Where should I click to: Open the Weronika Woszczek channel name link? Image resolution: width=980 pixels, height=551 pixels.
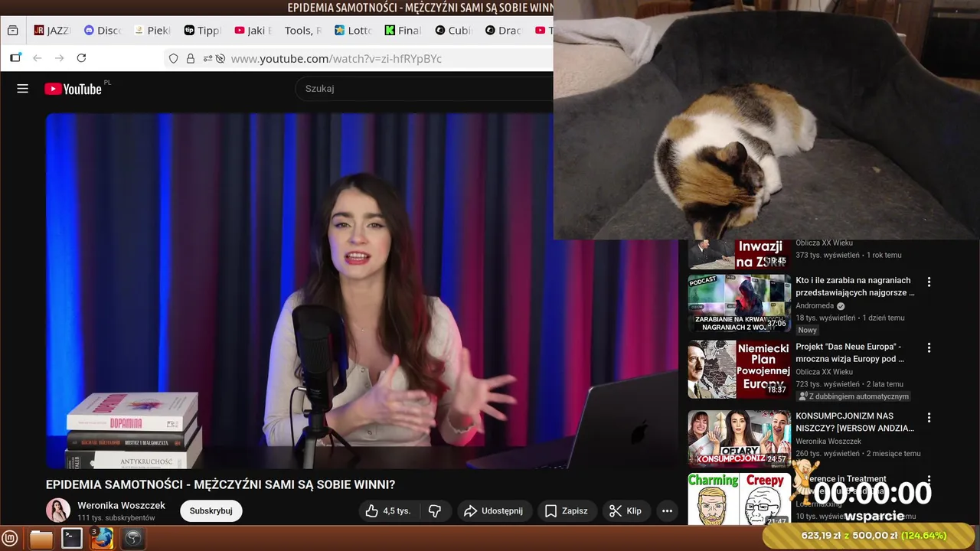[x=121, y=505]
